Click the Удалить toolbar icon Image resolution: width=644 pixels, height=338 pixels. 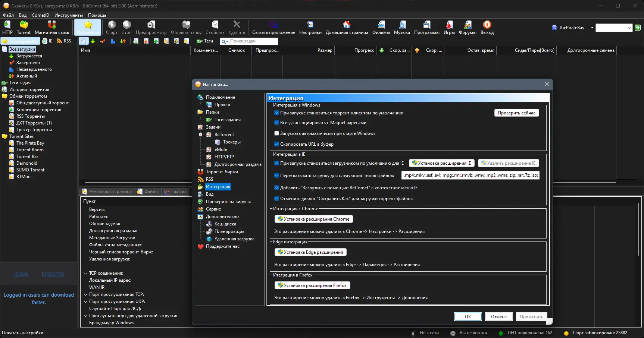[x=237, y=28]
